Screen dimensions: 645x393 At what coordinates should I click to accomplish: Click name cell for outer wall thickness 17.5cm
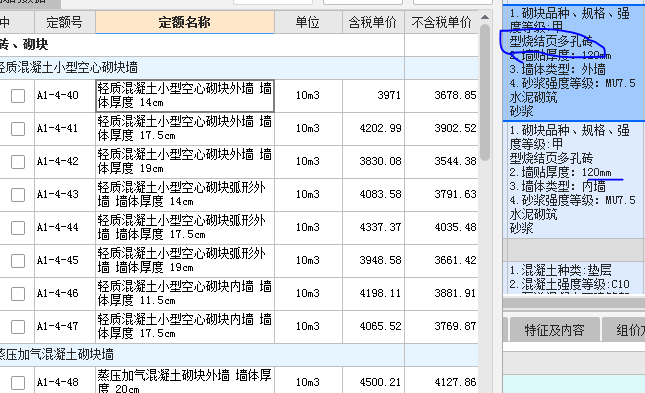pyautogui.click(x=185, y=129)
